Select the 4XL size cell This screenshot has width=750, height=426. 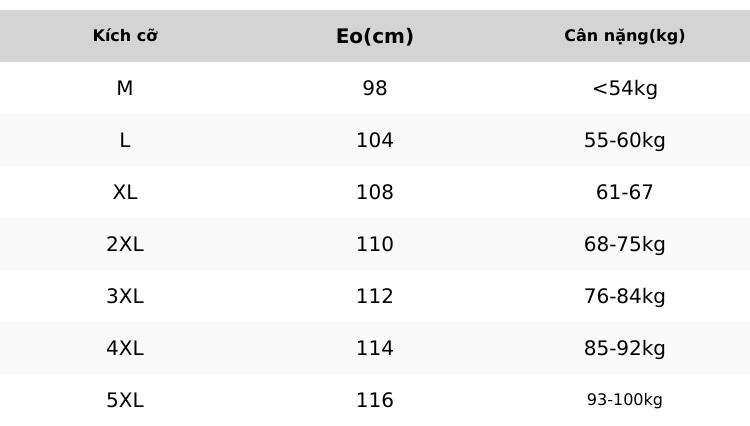coord(125,348)
